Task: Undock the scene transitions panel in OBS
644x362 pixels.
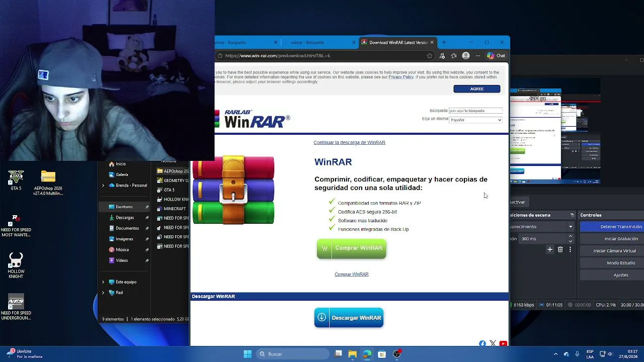Action: 572,215
